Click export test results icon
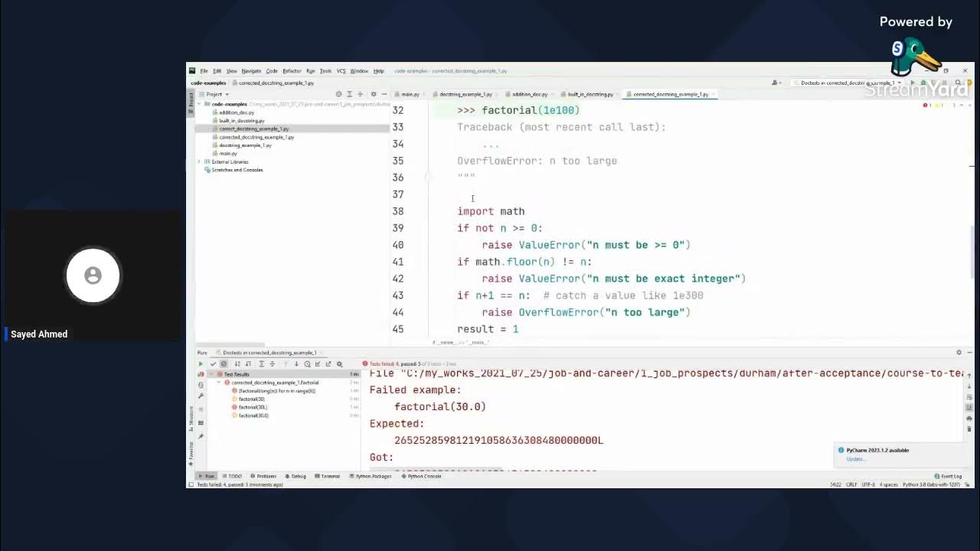The image size is (980, 551). [x=328, y=364]
